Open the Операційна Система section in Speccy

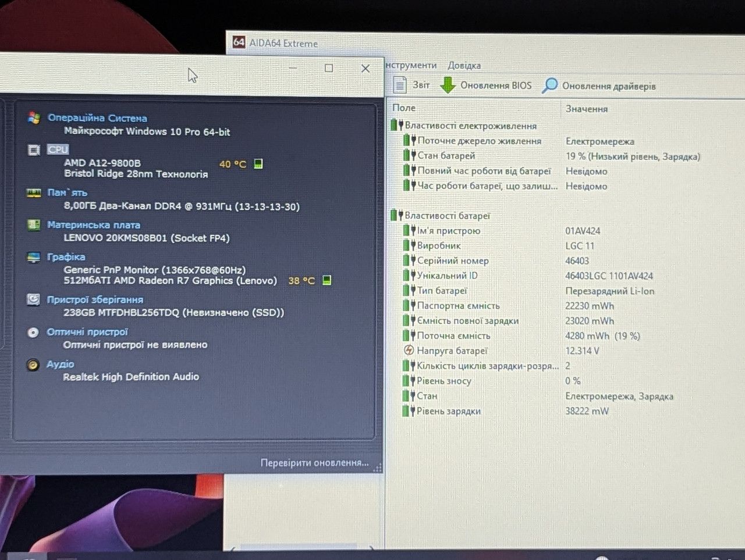(97, 118)
